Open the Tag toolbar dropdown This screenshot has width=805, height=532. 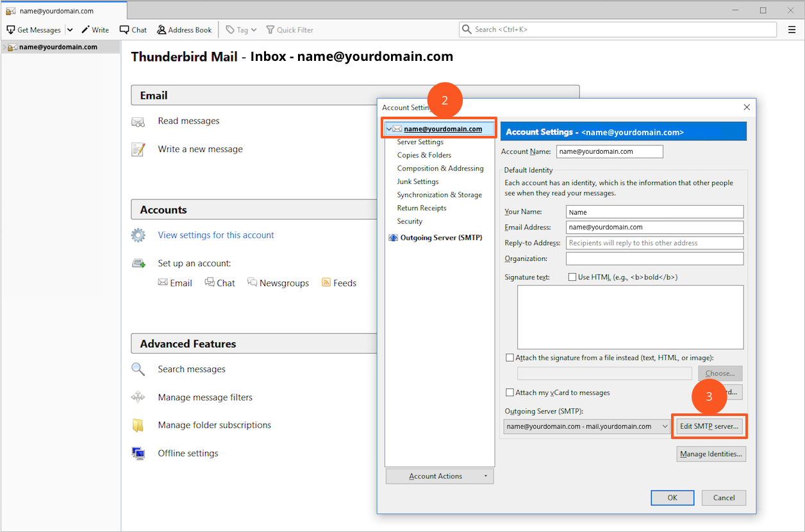[x=241, y=30]
